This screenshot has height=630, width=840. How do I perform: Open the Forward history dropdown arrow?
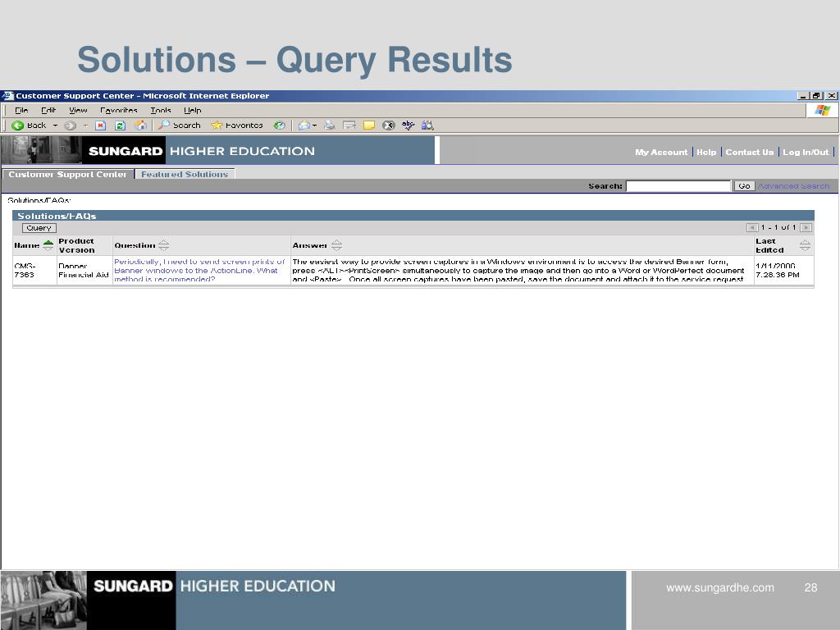tap(85, 126)
